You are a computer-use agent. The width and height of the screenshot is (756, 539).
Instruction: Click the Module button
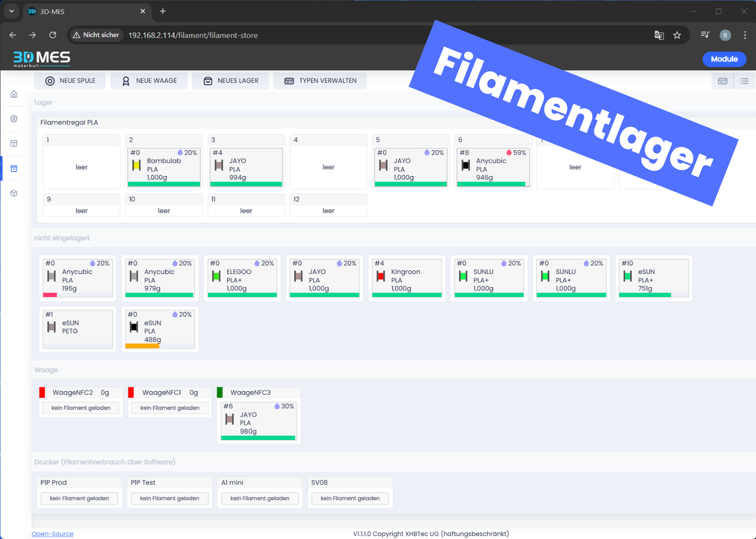[724, 59]
